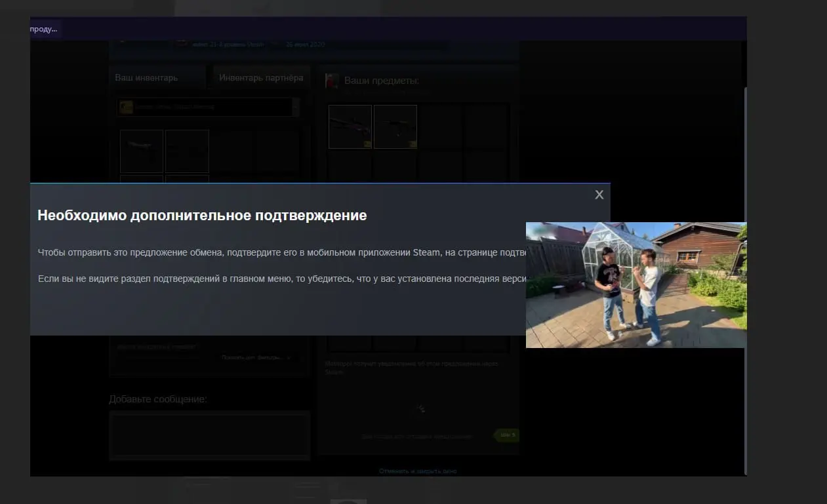Click the picture-in-picture video overlay
827x504 pixels.
[x=635, y=284]
